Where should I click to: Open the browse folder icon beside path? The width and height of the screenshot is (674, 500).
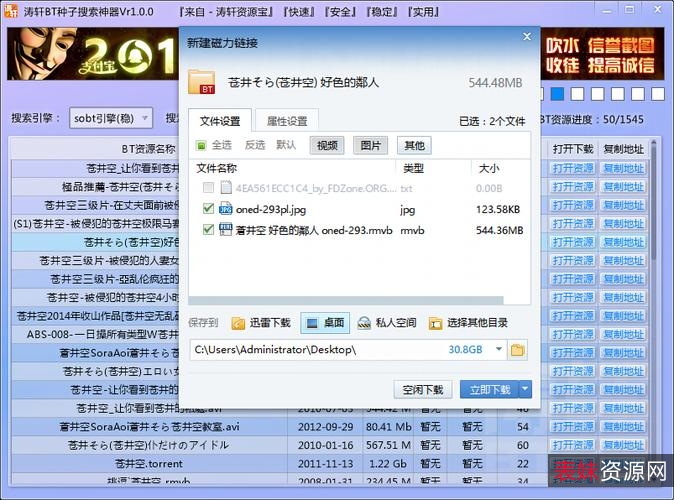point(518,350)
